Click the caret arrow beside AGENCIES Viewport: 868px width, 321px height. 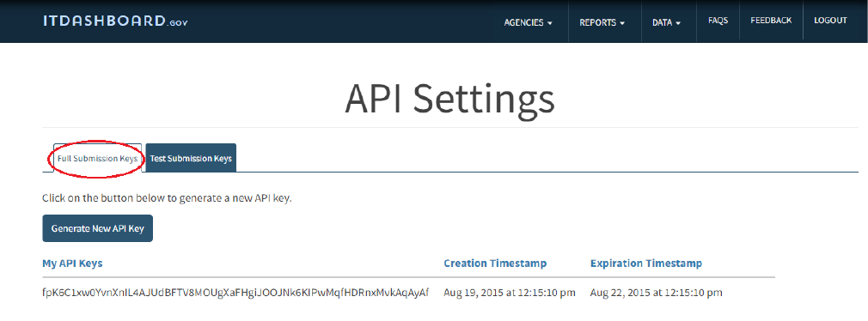550,23
